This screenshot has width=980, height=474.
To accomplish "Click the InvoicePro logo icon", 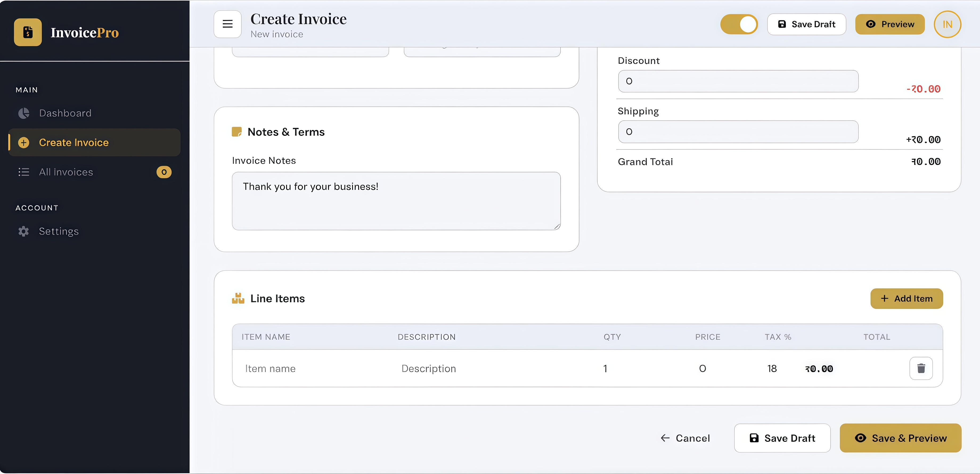I will click(28, 32).
